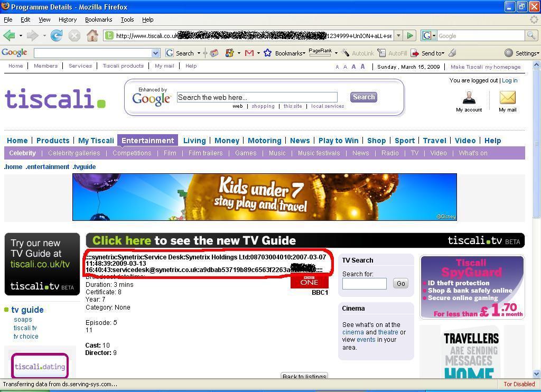Viewport: 541px width, 392px height.
Task: Click the Log in link
Action: (x=510, y=80)
